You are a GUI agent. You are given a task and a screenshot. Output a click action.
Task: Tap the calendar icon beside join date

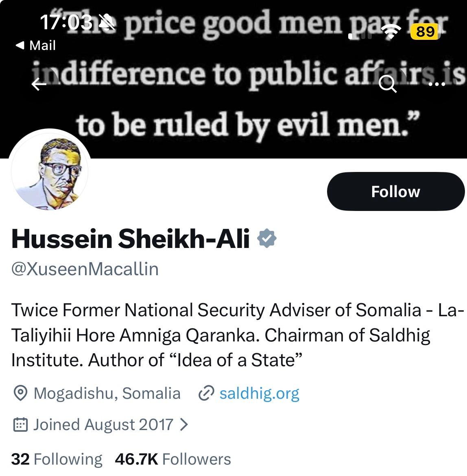tap(20, 425)
